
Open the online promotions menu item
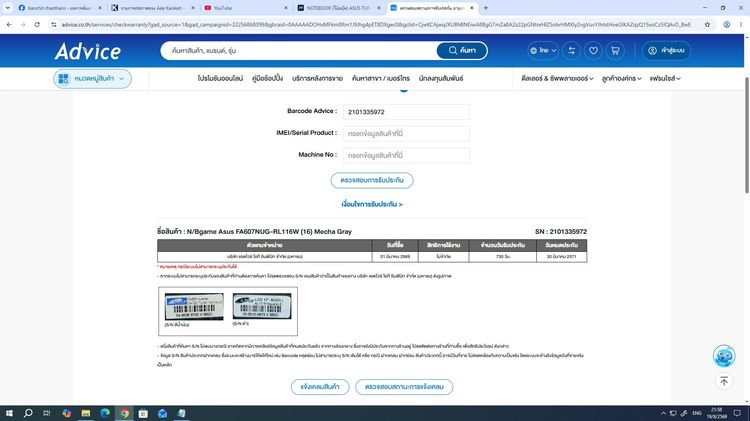220,78
